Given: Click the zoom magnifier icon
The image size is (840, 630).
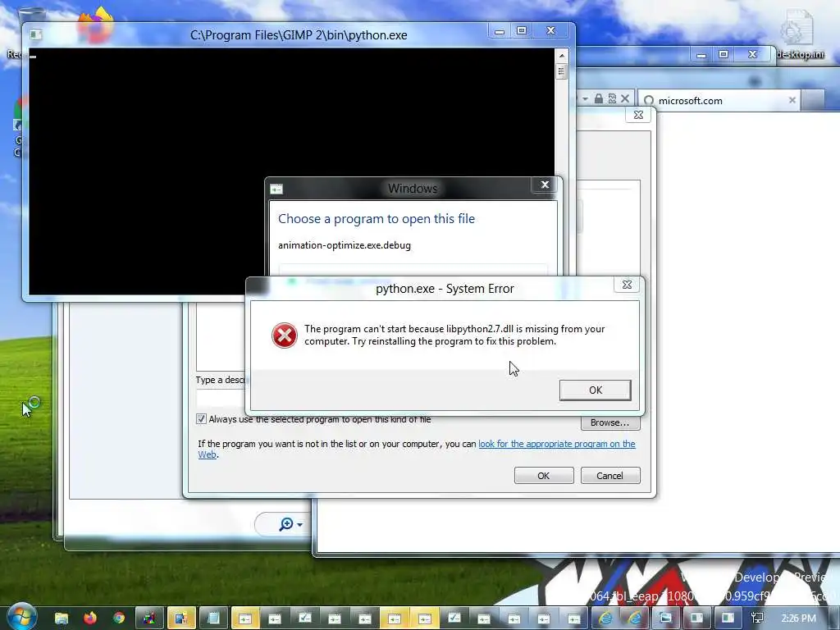Looking at the screenshot, I should 286,524.
